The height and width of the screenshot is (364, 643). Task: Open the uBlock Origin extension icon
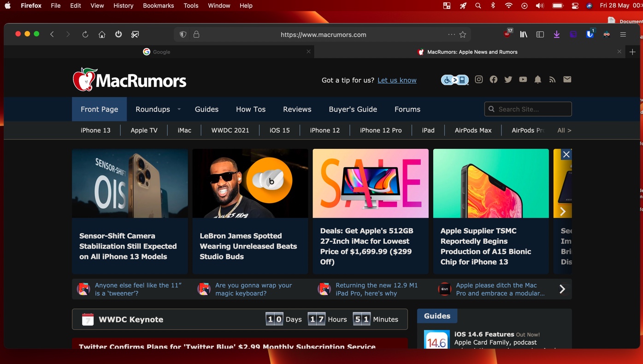pos(507,33)
